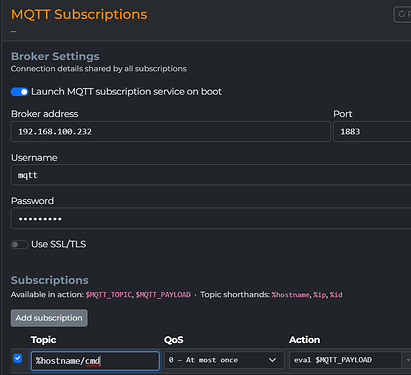
Task: Click the Subscriptions section heading
Action: coord(50,280)
